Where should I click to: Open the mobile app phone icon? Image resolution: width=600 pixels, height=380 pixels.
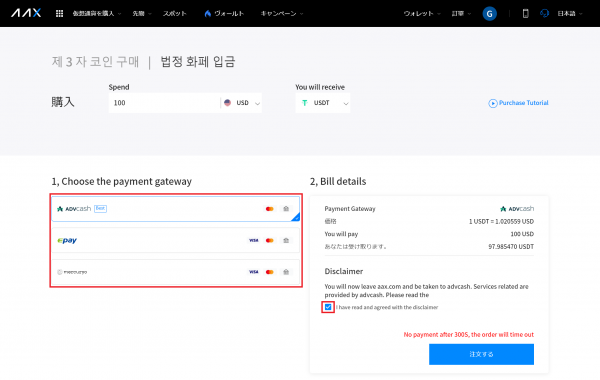(525, 13)
